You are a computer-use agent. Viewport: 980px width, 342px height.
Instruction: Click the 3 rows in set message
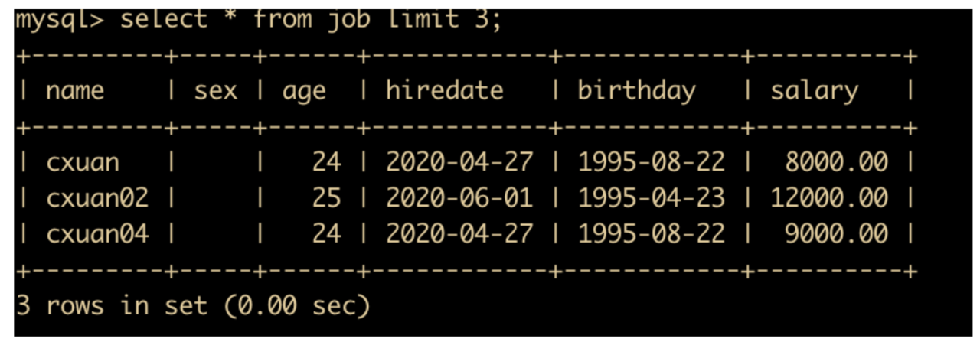[x=112, y=306]
